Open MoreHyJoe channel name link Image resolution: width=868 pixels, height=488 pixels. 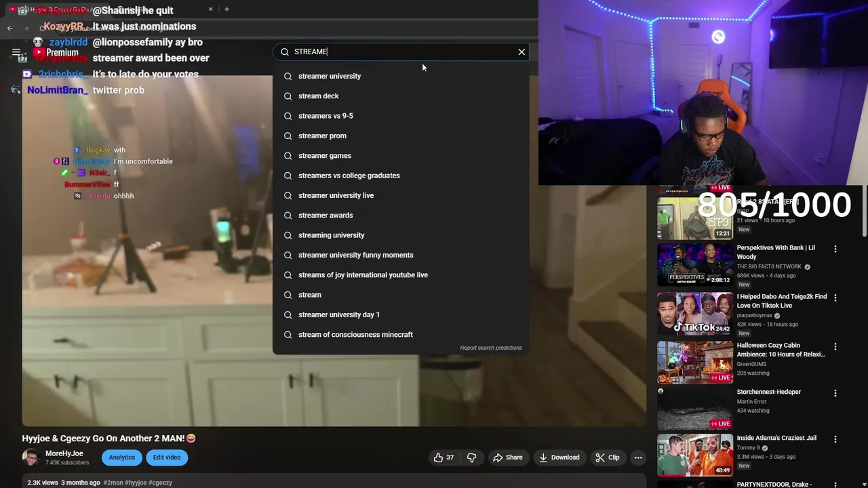point(64,453)
